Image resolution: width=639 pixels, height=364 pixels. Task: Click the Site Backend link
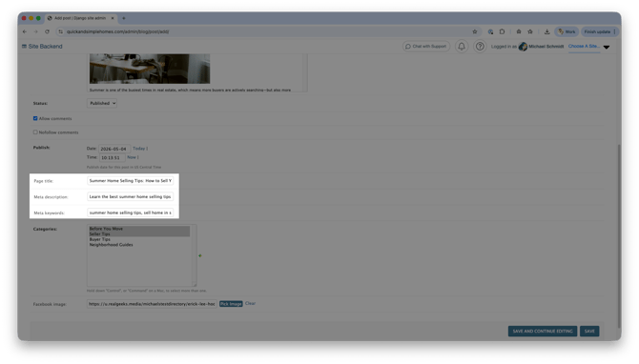(42, 47)
